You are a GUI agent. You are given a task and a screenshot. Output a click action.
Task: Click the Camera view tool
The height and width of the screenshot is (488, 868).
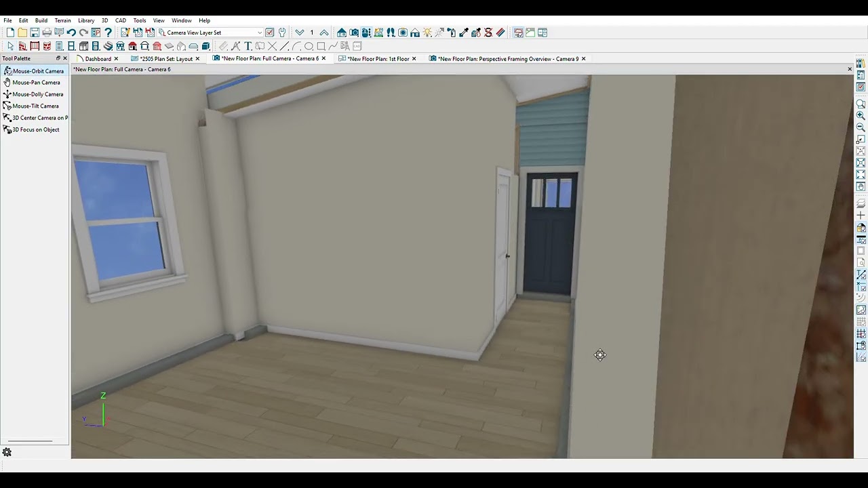[x=354, y=33]
